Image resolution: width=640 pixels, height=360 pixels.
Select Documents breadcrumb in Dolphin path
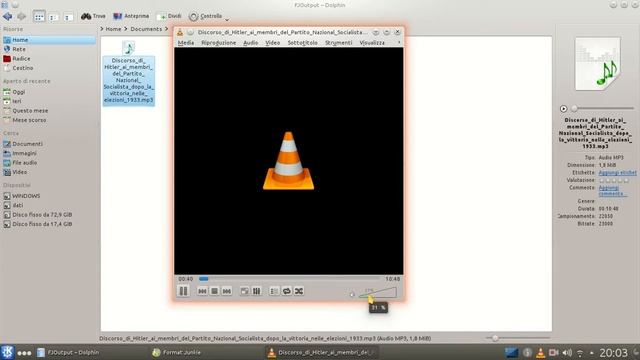146,29
